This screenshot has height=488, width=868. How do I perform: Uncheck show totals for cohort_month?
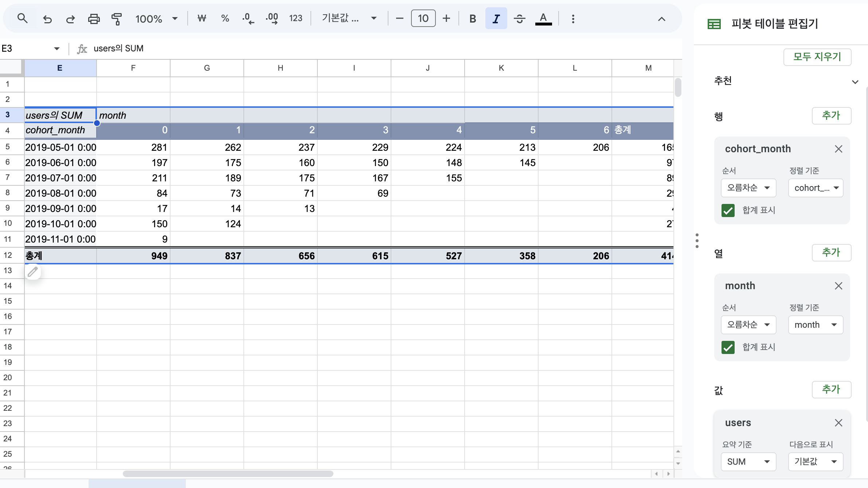(x=728, y=210)
